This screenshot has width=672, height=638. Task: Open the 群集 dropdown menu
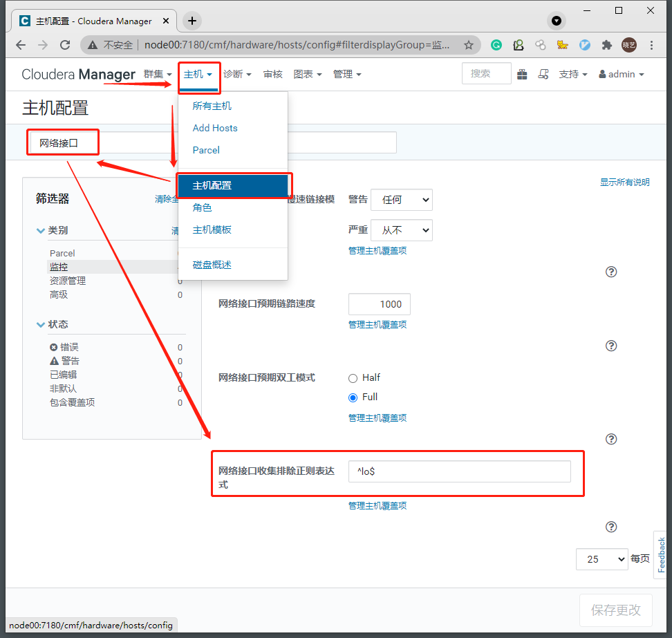point(158,74)
